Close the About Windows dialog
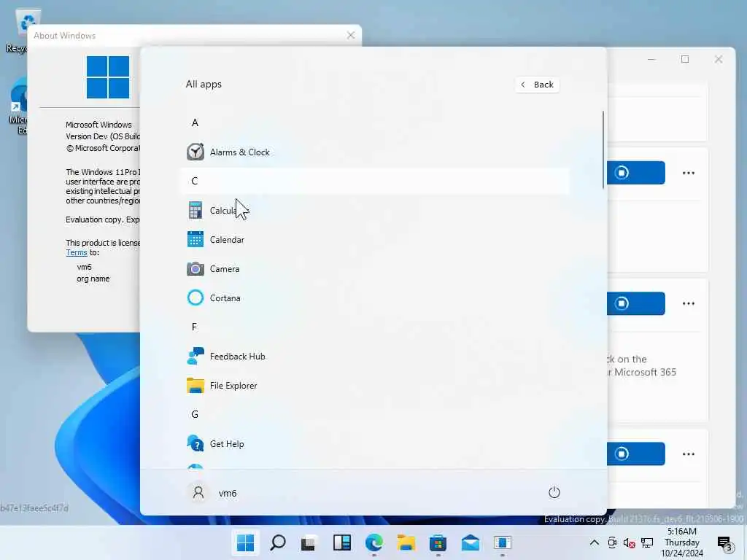The height and width of the screenshot is (560, 747). pos(351,35)
